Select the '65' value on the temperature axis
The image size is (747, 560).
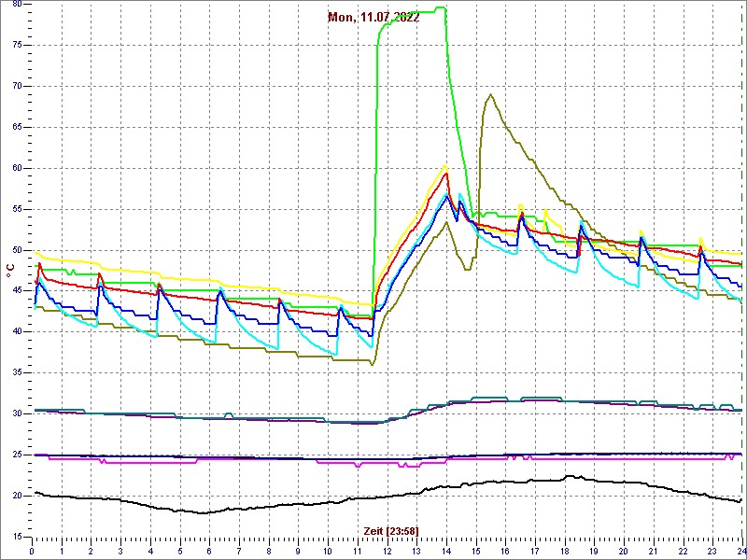(x=16, y=127)
